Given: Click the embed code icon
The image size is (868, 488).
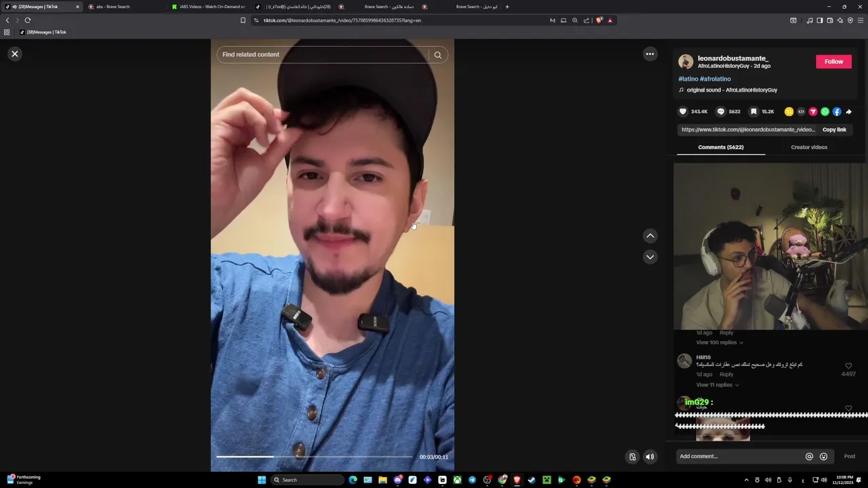Looking at the screenshot, I should [801, 112].
